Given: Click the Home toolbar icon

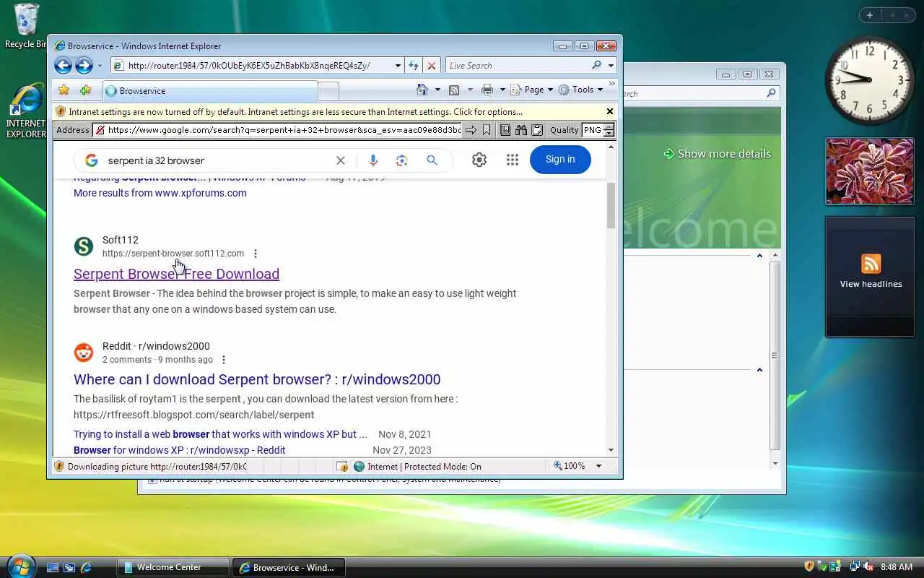Looking at the screenshot, I should tap(422, 90).
